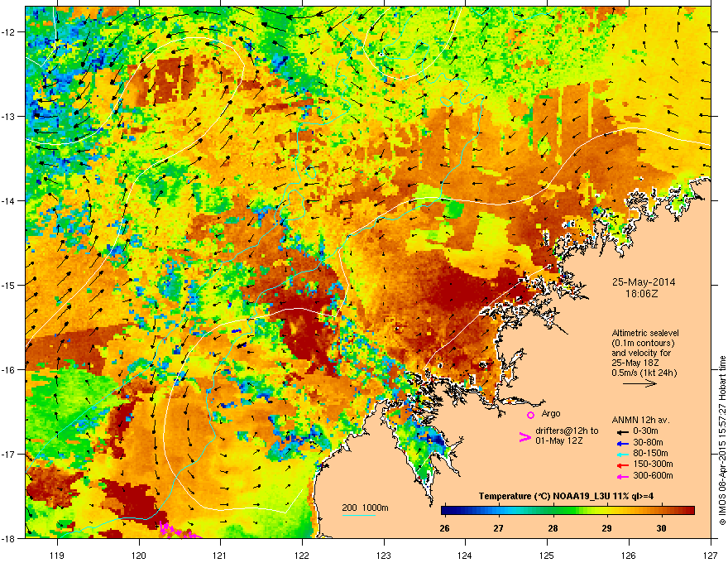Click the magenta drifters arrowhead legend symbol
Image resolution: width=728 pixels, height=563 pixels.
pyautogui.click(x=525, y=437)
